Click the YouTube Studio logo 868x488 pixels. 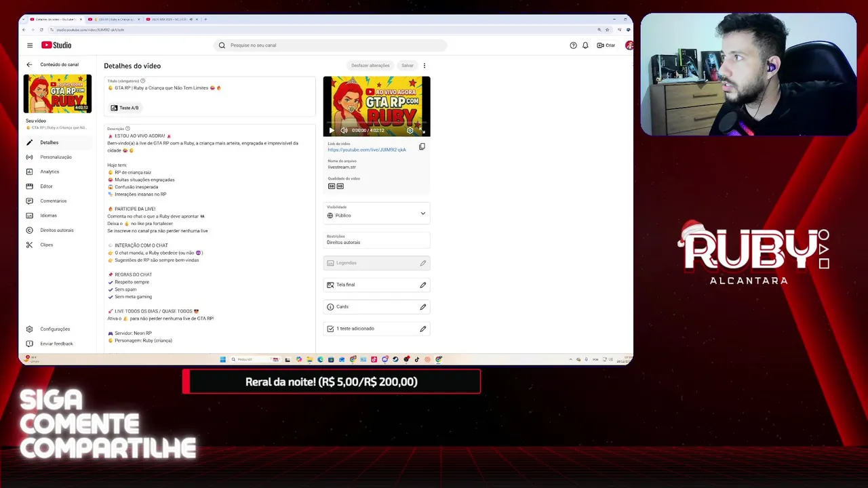click(x=56, y=45)
